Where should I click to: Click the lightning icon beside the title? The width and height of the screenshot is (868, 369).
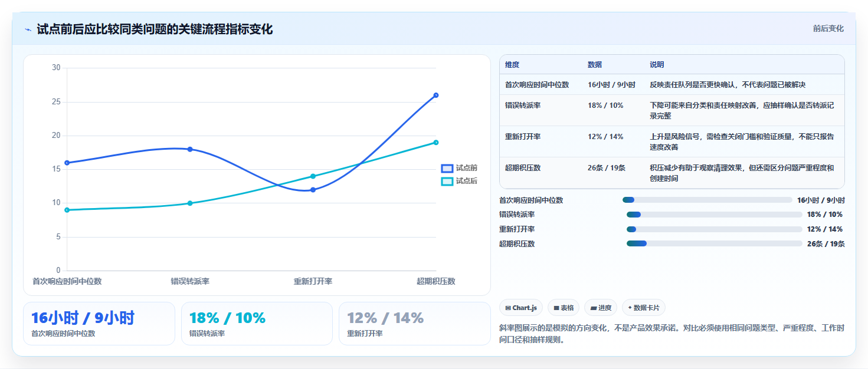pyautogui.click(x=28, y=29)
